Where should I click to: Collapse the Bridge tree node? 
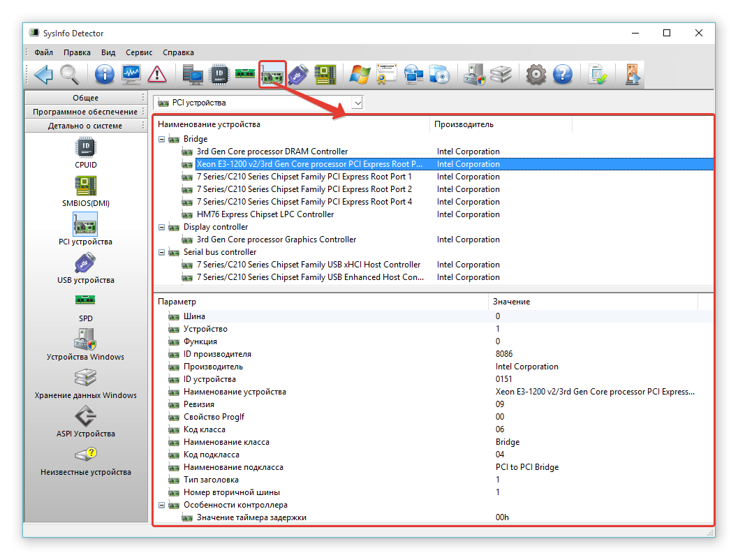161,139
